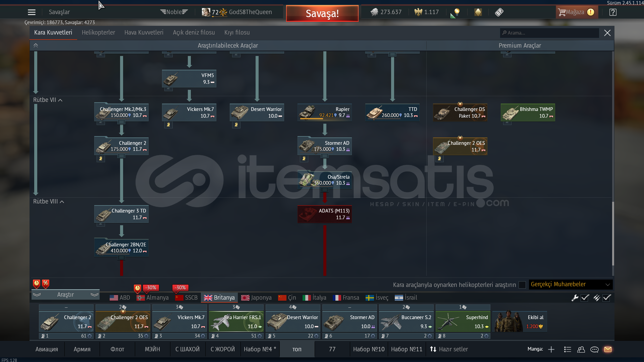Select the İsveç nation tab
Image resolution: width=644 pixels, height=362 pixels.
pyautogui.click(x=377, y=298)
